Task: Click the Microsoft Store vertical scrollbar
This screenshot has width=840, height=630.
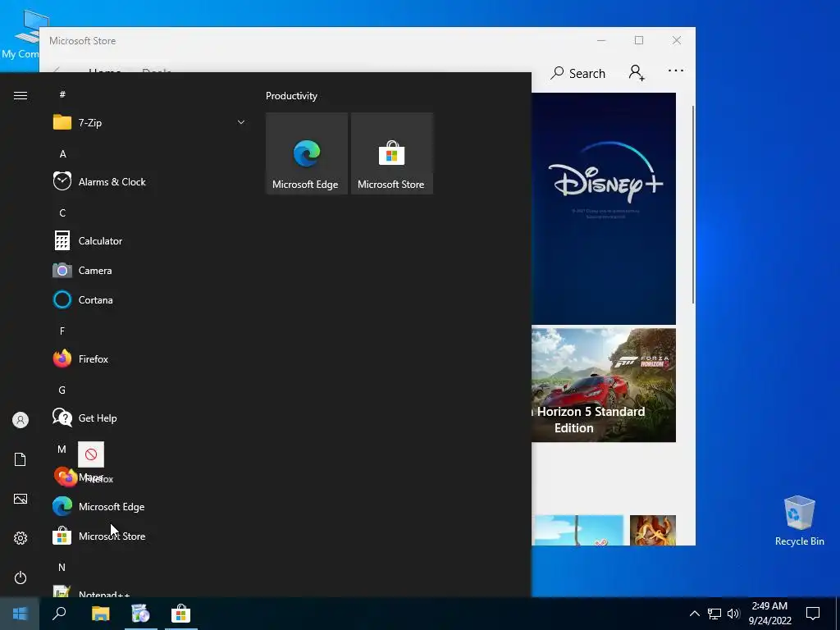Action: (693, 205)
